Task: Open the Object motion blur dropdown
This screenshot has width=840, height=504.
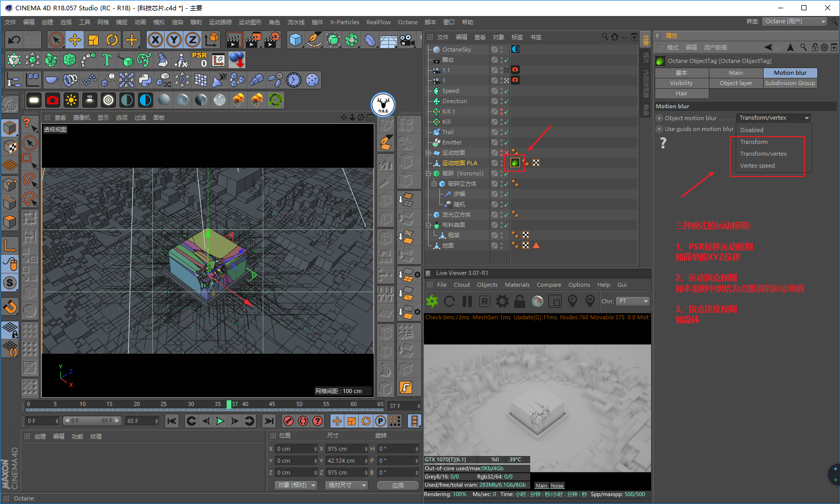Action: [x=773, y=118]
